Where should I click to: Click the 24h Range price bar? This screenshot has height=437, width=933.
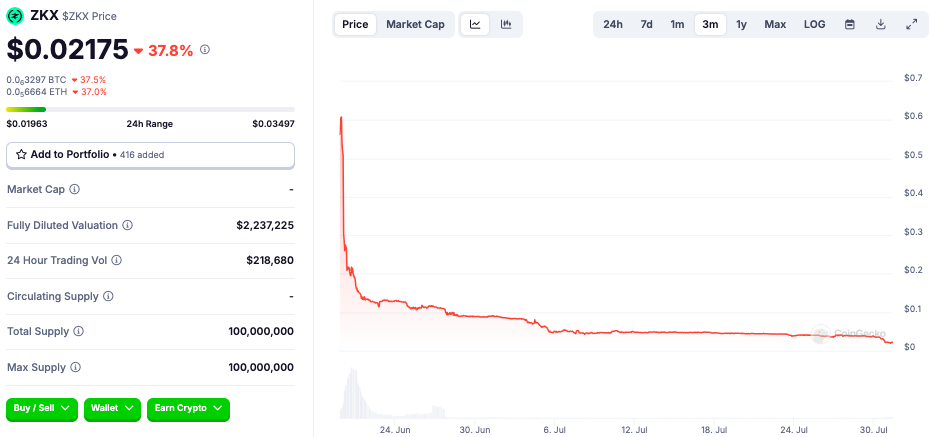[150, 109]
